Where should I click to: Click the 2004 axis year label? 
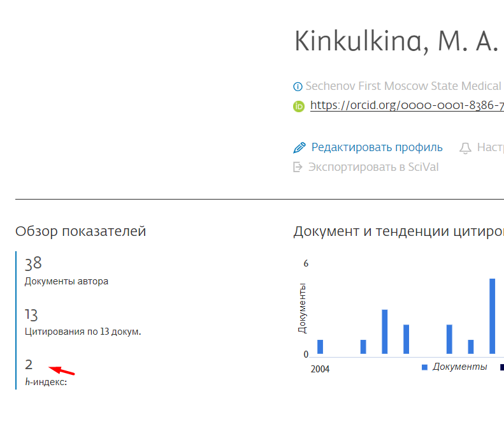[x=320, y=369]
